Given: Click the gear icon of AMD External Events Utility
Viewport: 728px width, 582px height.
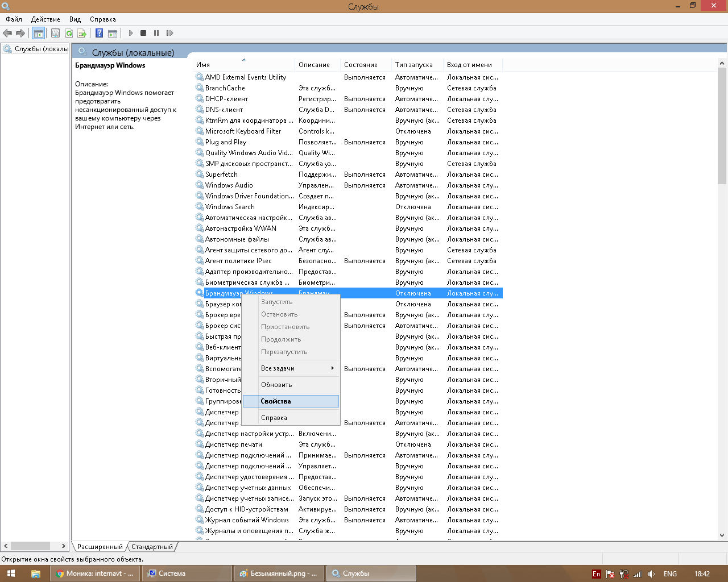Looking at the screenshot, I should (x=200, y=77).
